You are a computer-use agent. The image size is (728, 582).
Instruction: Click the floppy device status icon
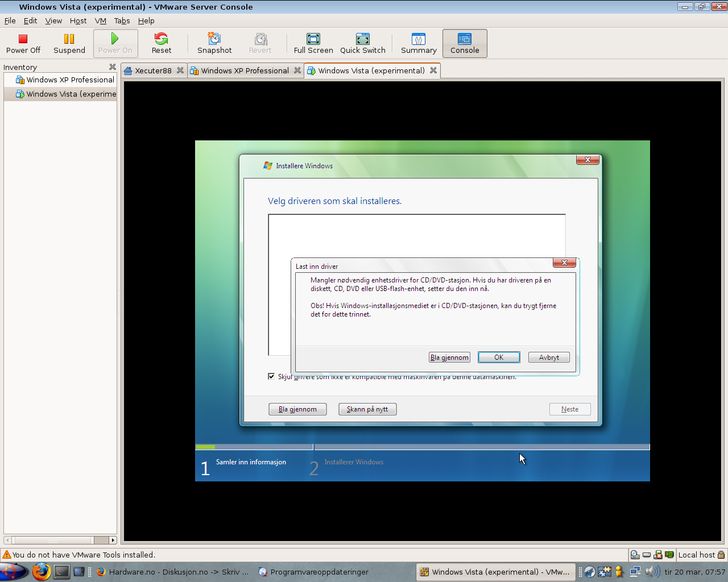[658, 555]
